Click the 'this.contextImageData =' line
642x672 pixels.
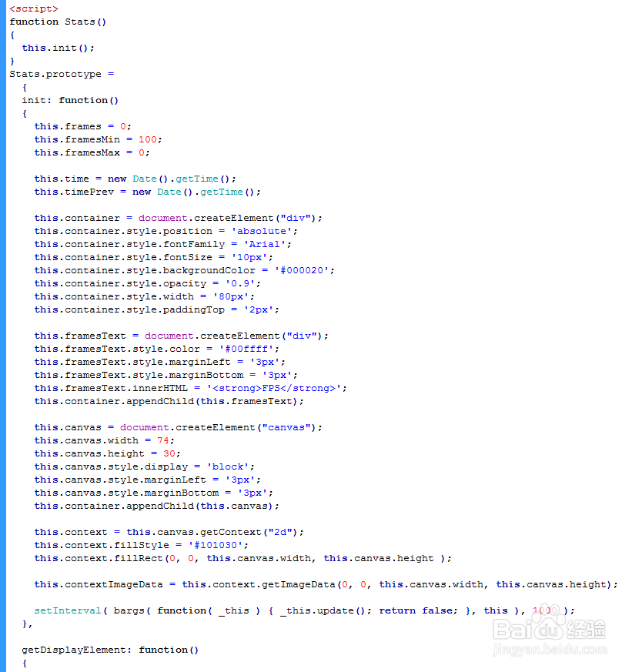click(x=326, y=584)
